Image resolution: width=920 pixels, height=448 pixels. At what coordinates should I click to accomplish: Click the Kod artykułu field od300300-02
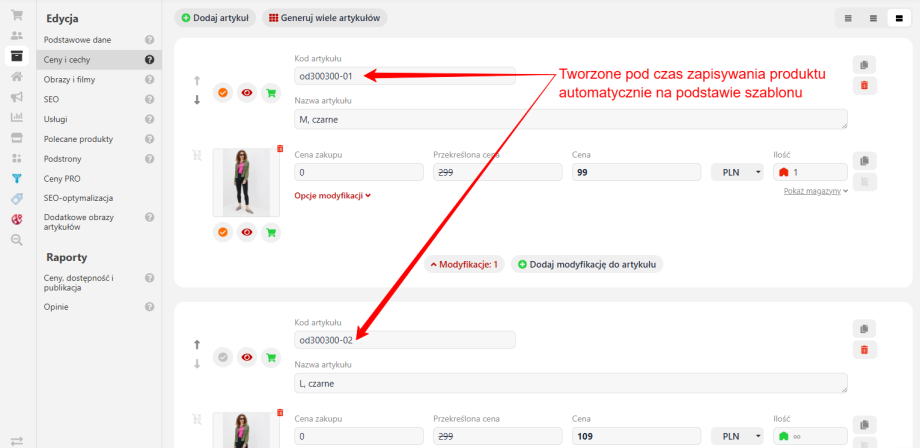click(404, 340)
